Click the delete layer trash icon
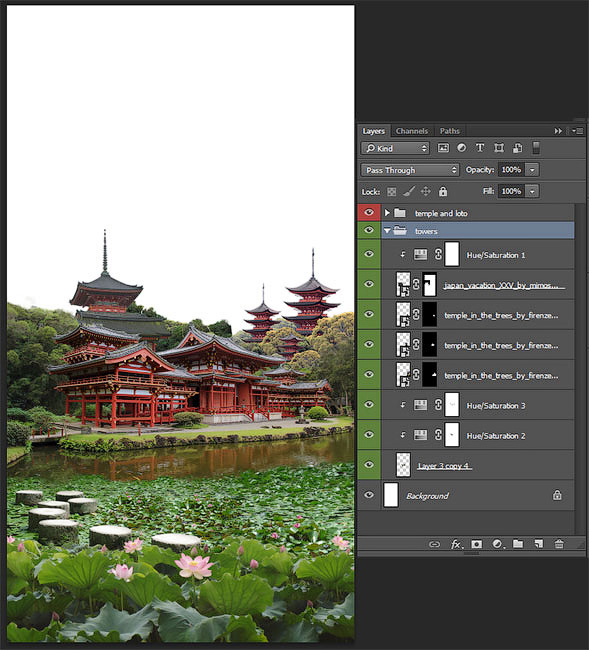This screenshot has height=650, width=589. (558, 544)
